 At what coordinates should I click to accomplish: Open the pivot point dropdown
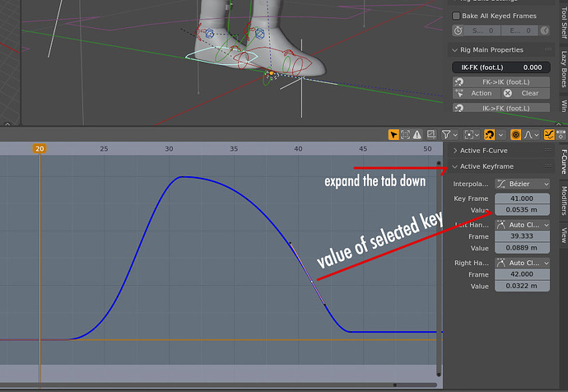click(x=472, y=135)
